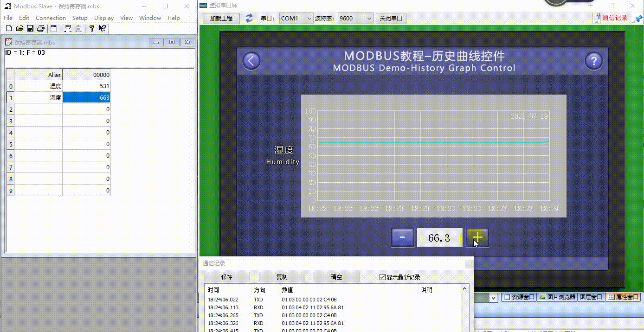Click the Connect icon in Modbus Slave toolbar
The height and width of the screenshot is (332, 644).
point(68,28)
